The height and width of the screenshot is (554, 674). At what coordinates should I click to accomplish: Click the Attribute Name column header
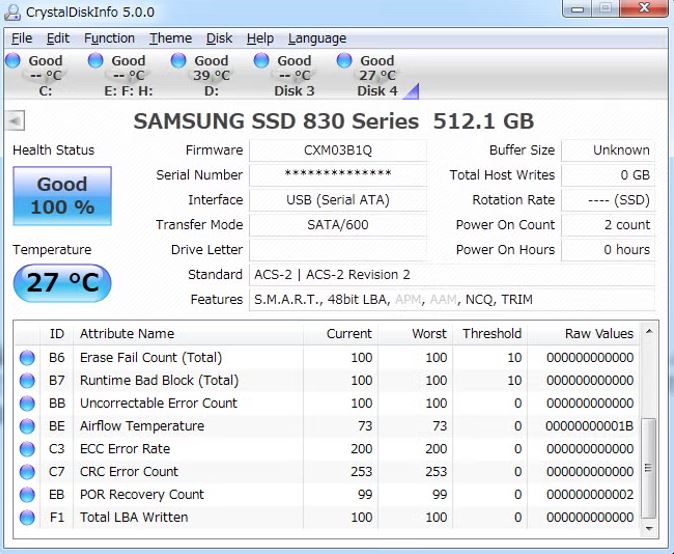pyautogui.click(x=188, y=334)
